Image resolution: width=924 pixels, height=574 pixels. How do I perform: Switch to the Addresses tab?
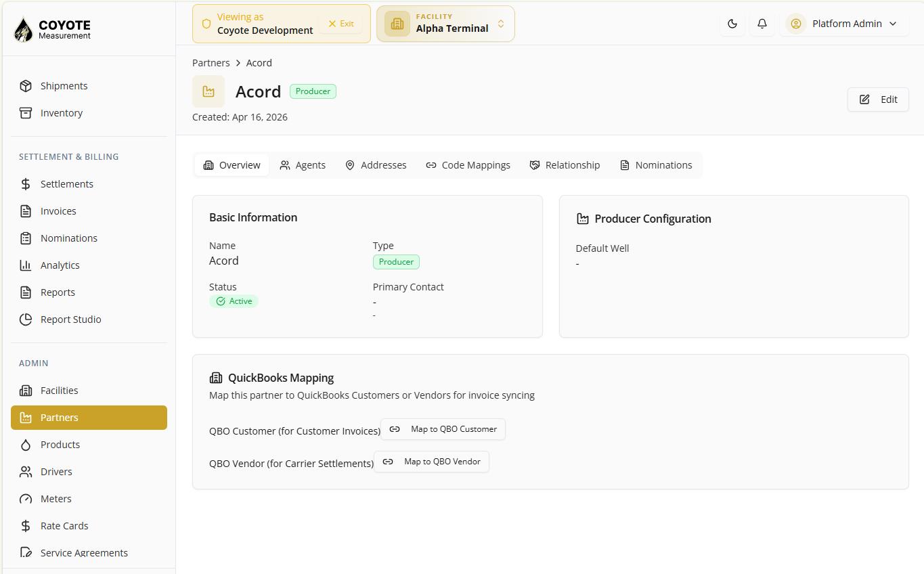tap(376, 165)
